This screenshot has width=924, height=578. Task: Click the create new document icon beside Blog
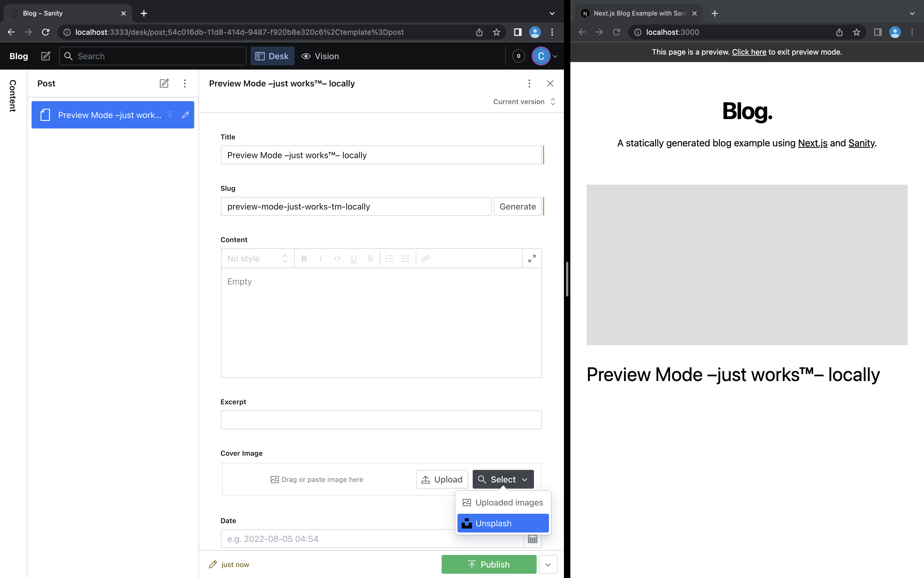pyautogui.click(x=45, y=56)
